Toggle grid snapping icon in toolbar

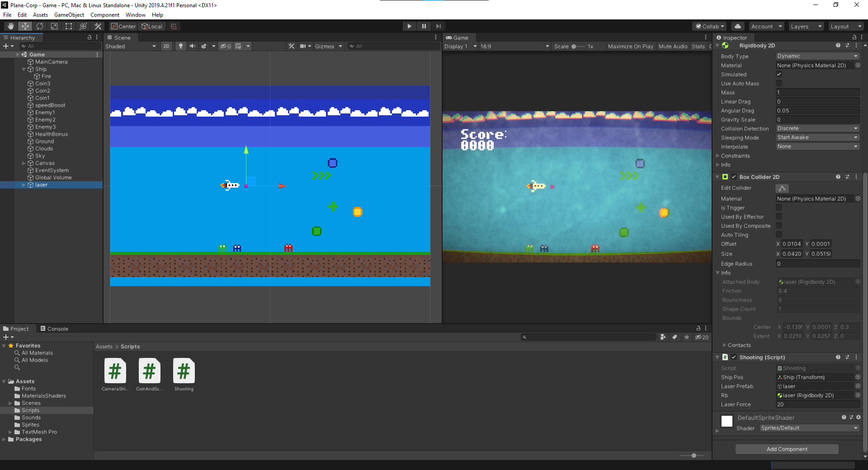coord(174,26)
